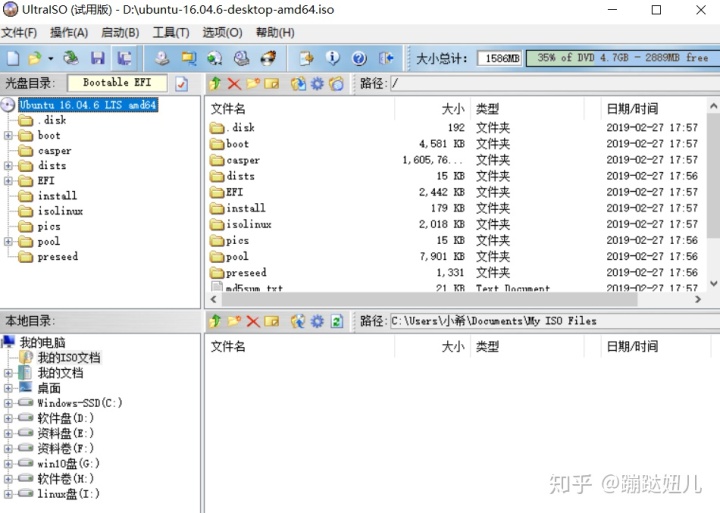Open the 文件(F) menu
Viewport: 720px width, 513px height.
(19, 33)
